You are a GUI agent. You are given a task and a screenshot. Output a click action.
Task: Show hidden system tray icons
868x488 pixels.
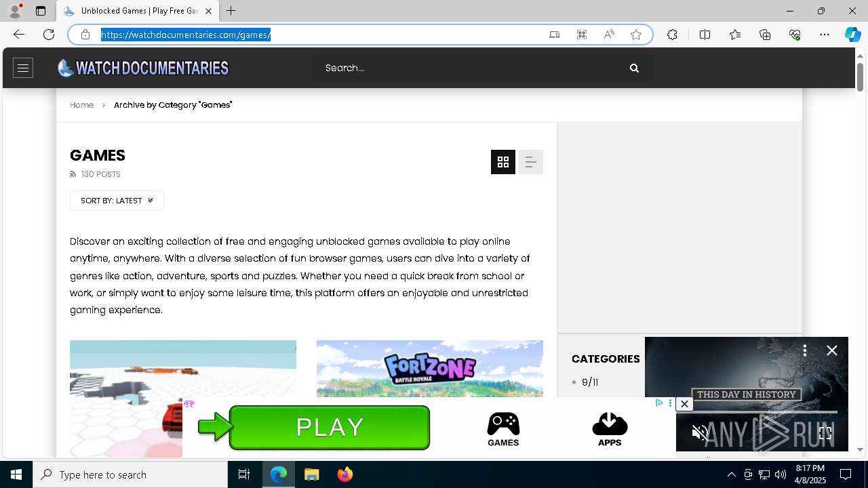pyautogui.click(x=731, y=474)
